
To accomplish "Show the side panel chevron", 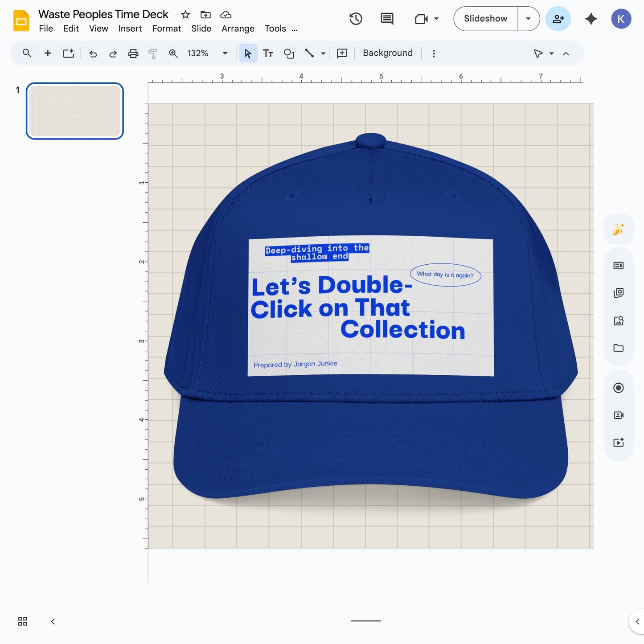I will (637, 622).
